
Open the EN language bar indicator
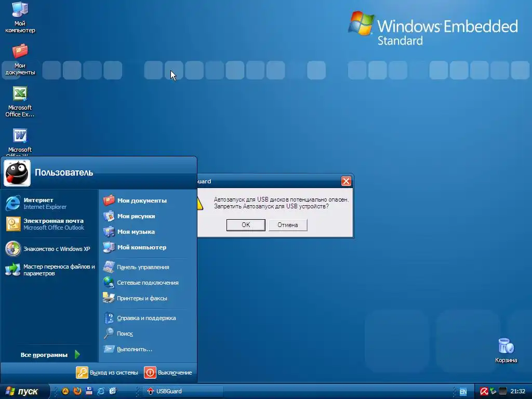[463, 392]
